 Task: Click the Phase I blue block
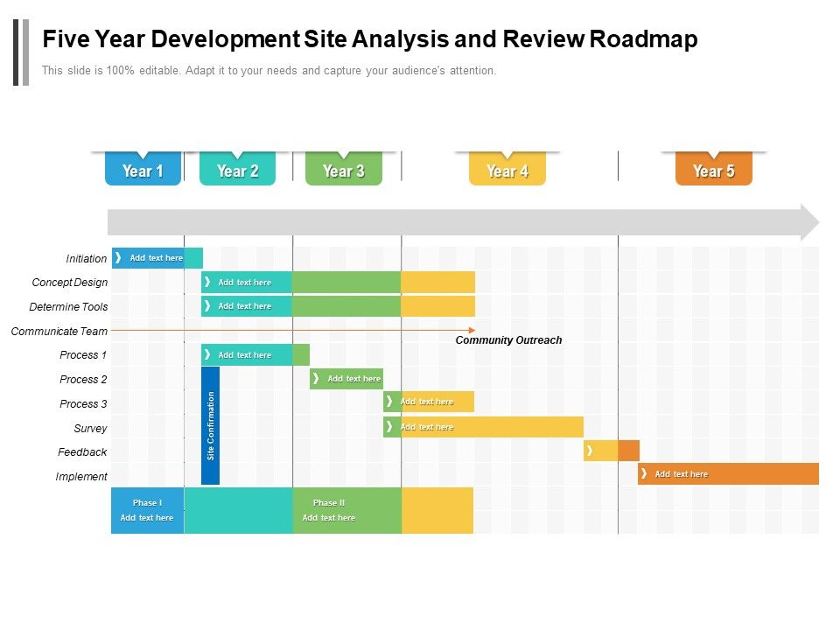pyautogui.click(x=147, y=510)
